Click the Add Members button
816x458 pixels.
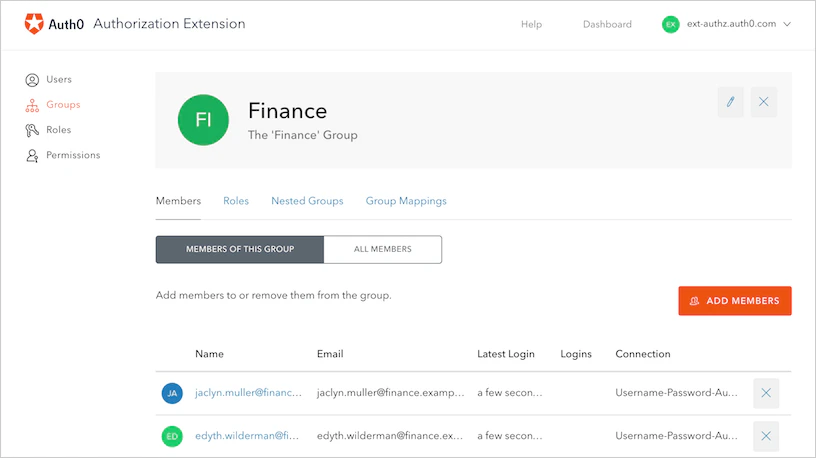(x=735, y=301)
